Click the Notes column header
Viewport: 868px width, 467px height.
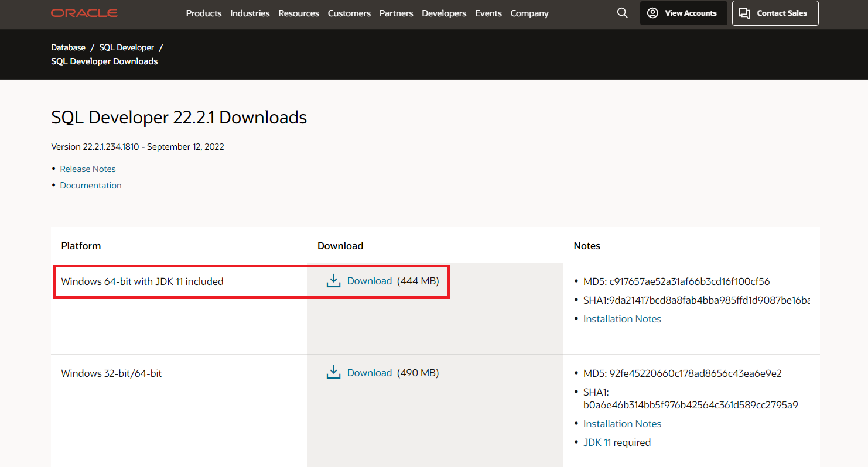click(x=587, y=246)
